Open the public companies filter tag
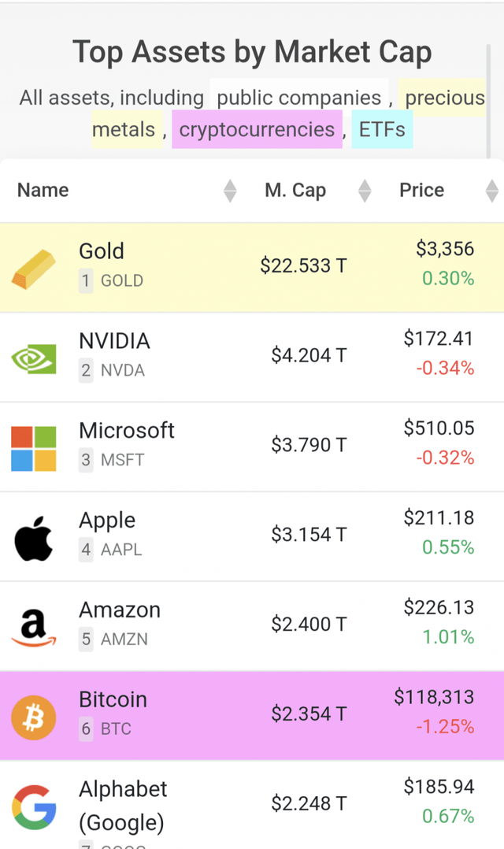 click(299, 98)
